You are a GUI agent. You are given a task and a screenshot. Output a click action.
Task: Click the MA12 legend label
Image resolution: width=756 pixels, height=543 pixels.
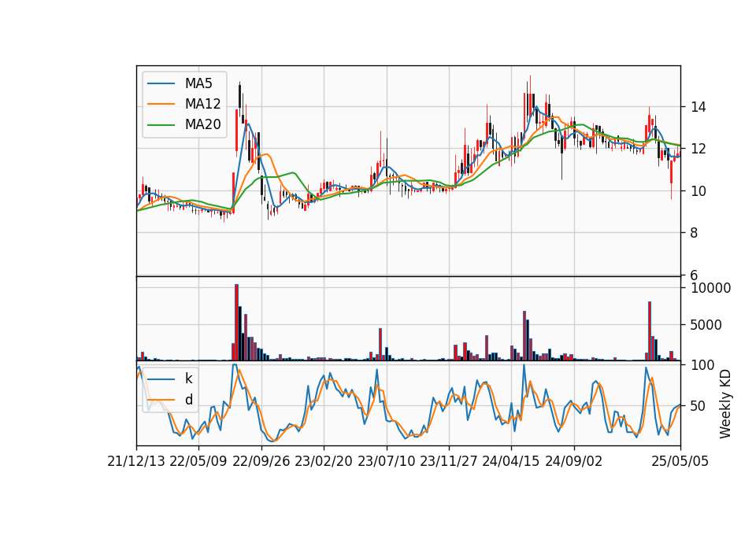click(x=202, y=104)
